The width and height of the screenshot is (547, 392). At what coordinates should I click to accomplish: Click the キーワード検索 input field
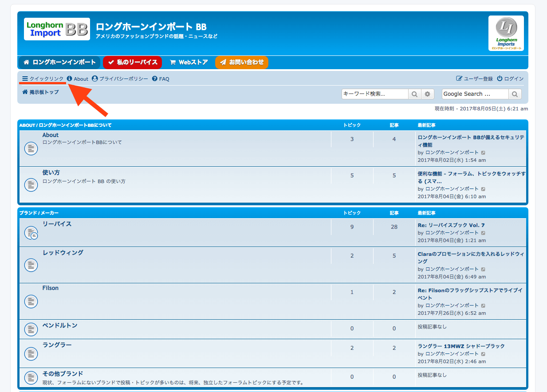click(375, 94)
